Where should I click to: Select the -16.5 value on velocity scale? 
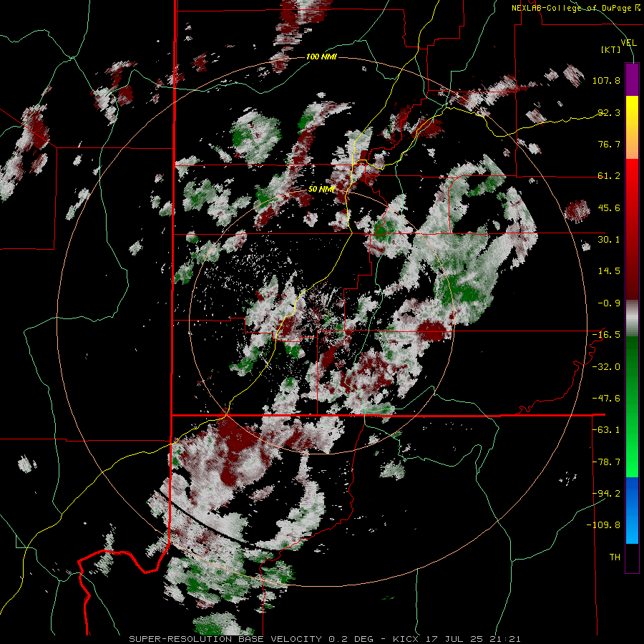click(x=606, y=335)
